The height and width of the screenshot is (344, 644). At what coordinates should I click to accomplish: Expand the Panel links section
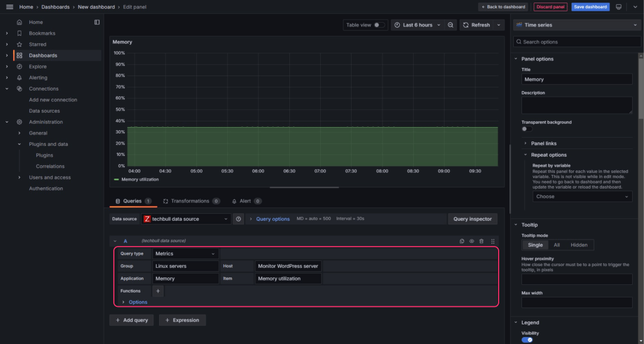[543, 143]
